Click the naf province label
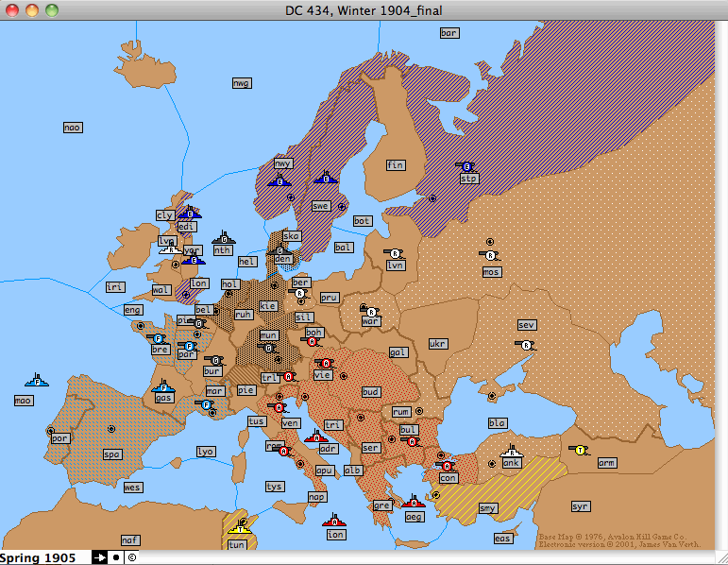Viewport: 728px width, 565px height. coord(130,539)
